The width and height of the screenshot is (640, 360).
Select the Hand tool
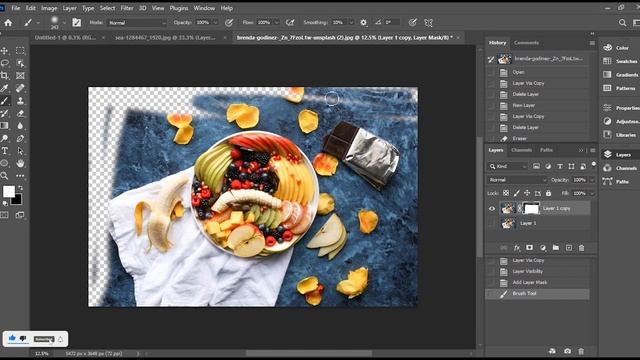pyautogui.click(x=20, y=163)
